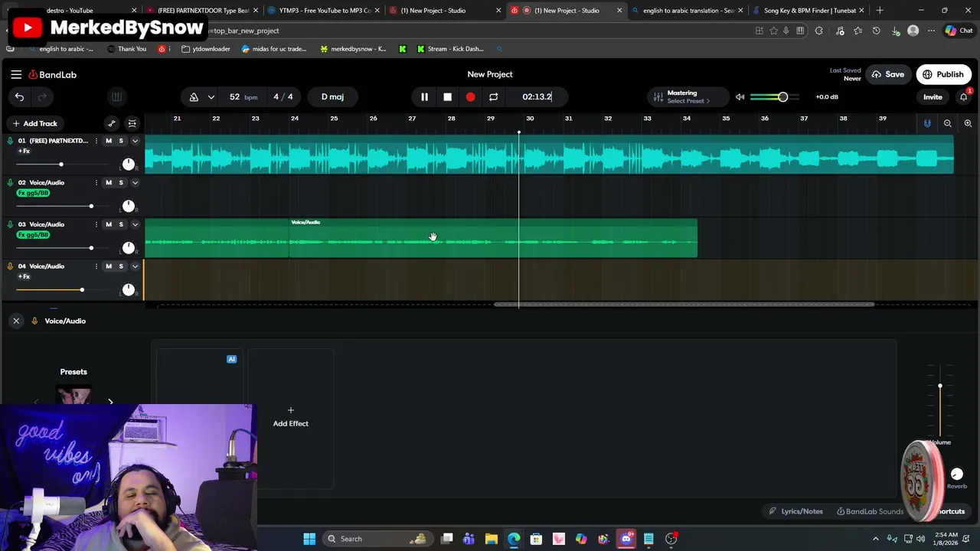
Task: Save the project
Action: click(888, 74)
